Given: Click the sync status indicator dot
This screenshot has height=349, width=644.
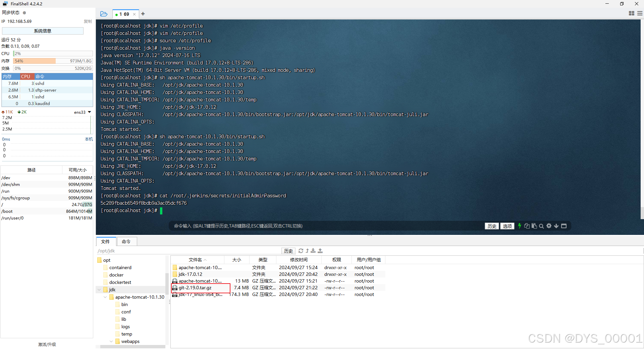Looking at the screenshot, I should (24, 13).
